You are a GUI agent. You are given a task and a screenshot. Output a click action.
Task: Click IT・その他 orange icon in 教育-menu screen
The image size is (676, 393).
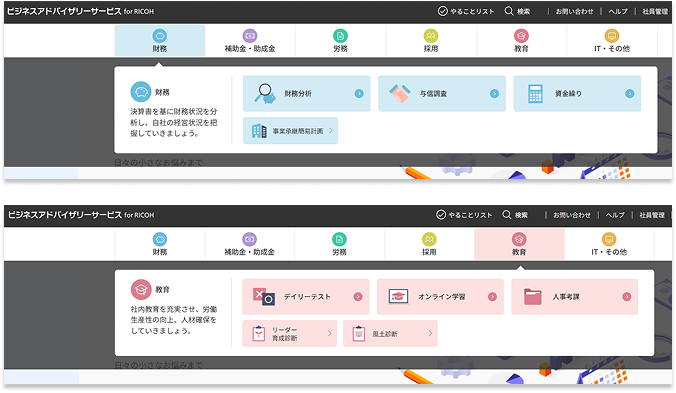(609, 239)
